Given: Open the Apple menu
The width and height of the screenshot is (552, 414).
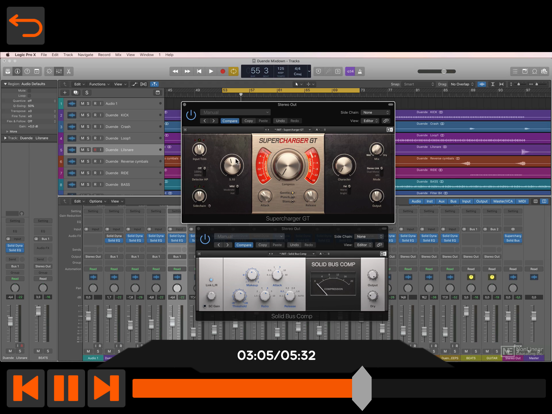Looking at the screenshot, I should coord(7,55).
